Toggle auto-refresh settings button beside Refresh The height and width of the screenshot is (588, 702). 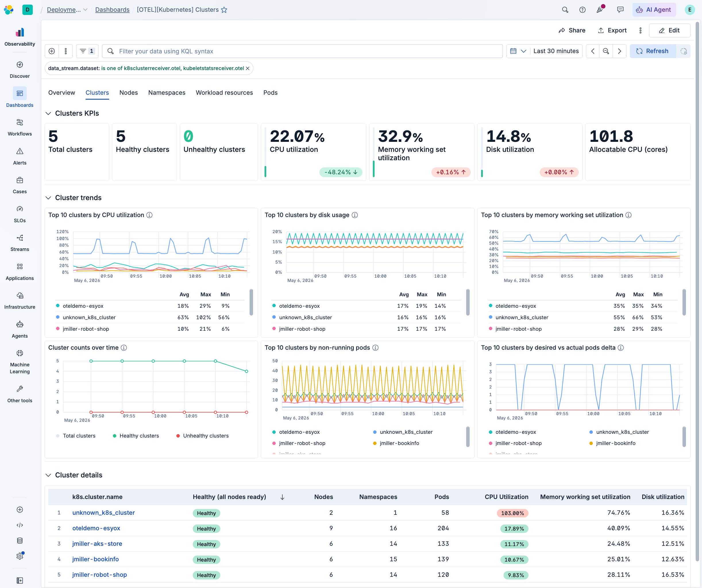point(684,51)
